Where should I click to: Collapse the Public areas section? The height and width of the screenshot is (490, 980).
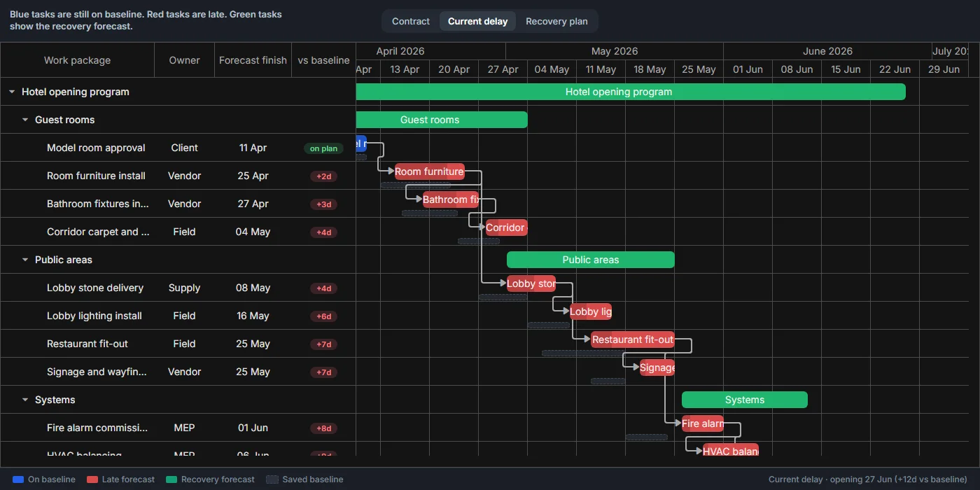tap(25, 260)
